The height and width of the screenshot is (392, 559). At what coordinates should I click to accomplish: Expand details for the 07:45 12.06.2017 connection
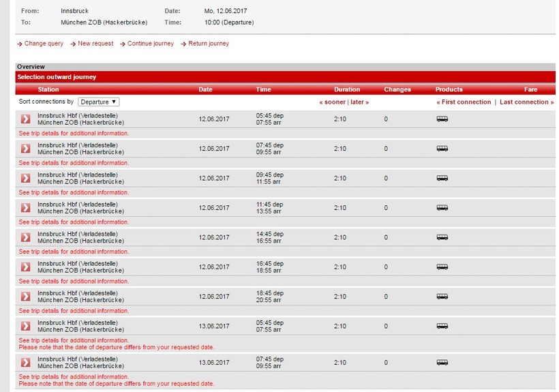[x=25, y=149]
